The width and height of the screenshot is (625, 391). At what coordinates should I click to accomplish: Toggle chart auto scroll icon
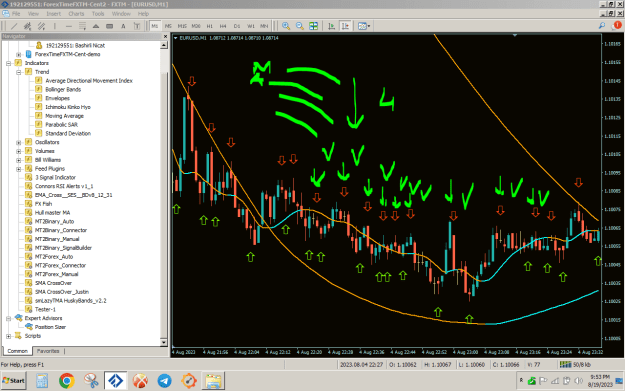pos(331,26)
